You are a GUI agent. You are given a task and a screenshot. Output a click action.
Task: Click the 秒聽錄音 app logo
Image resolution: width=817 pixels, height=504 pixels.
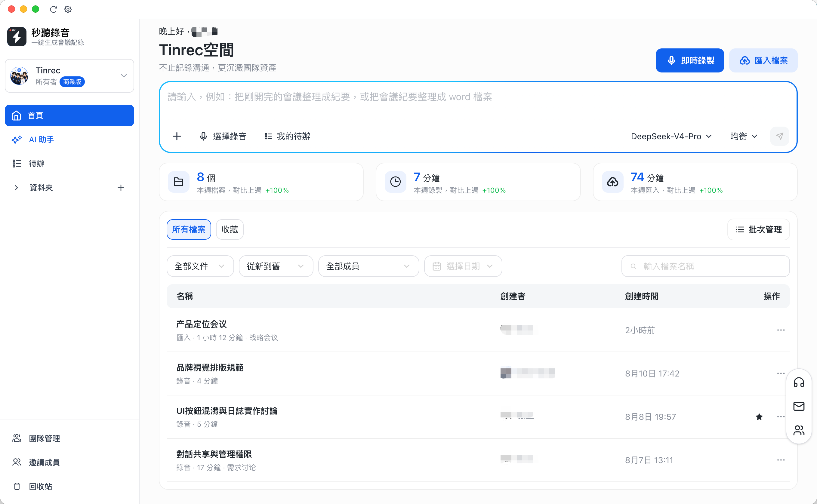17,37
